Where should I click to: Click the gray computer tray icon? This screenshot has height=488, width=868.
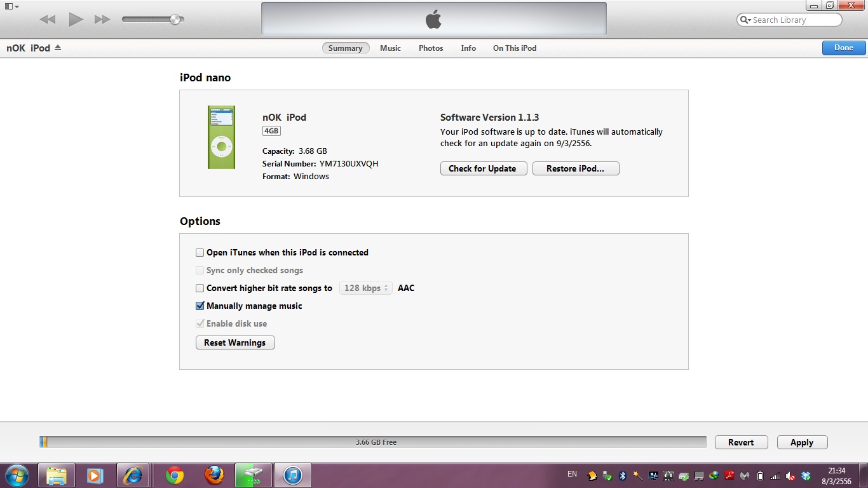[x=699, y=475]
